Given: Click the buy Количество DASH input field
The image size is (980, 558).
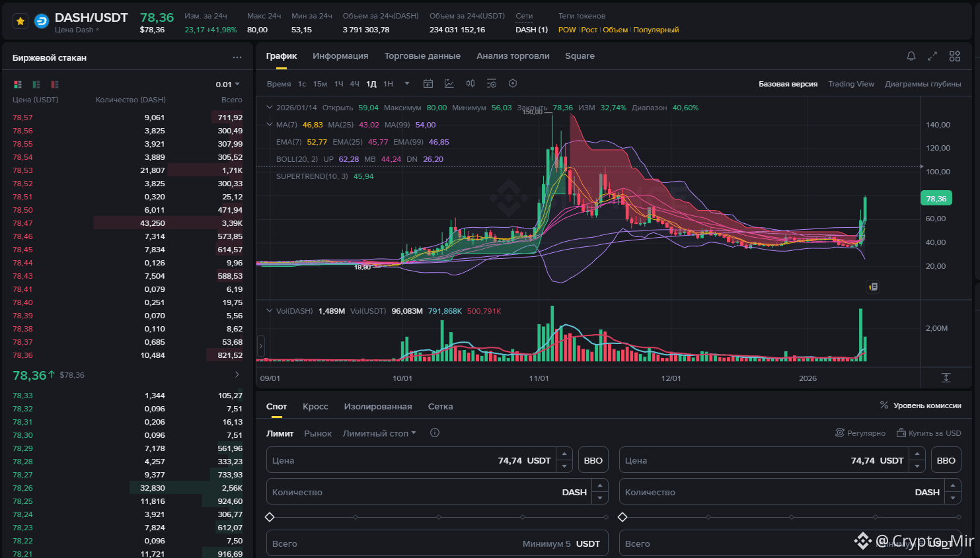Looking at the screenshot, I should (429, 492).
